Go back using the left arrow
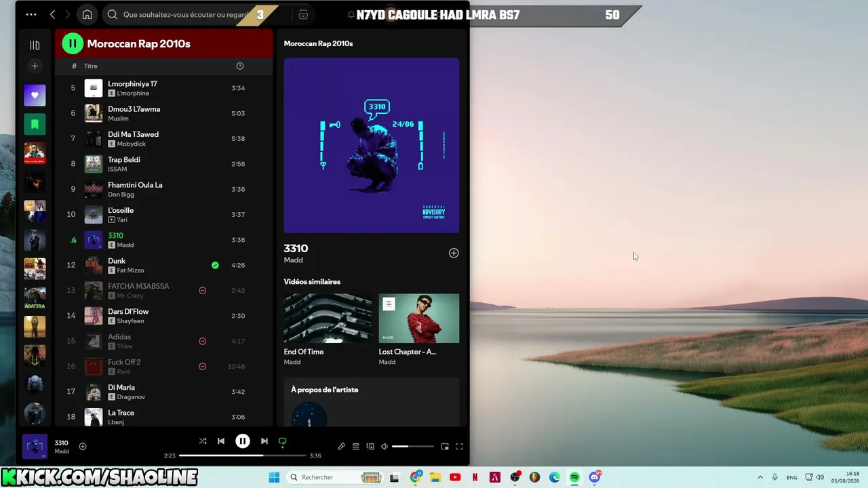 click(52, 14)
